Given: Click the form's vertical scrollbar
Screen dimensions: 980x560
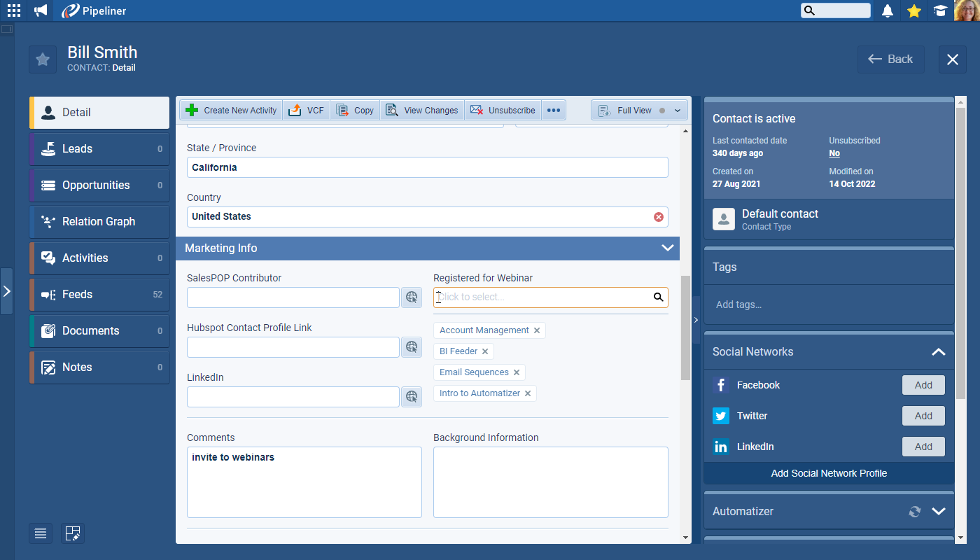Looking at the screenshot, I should 685,329.
